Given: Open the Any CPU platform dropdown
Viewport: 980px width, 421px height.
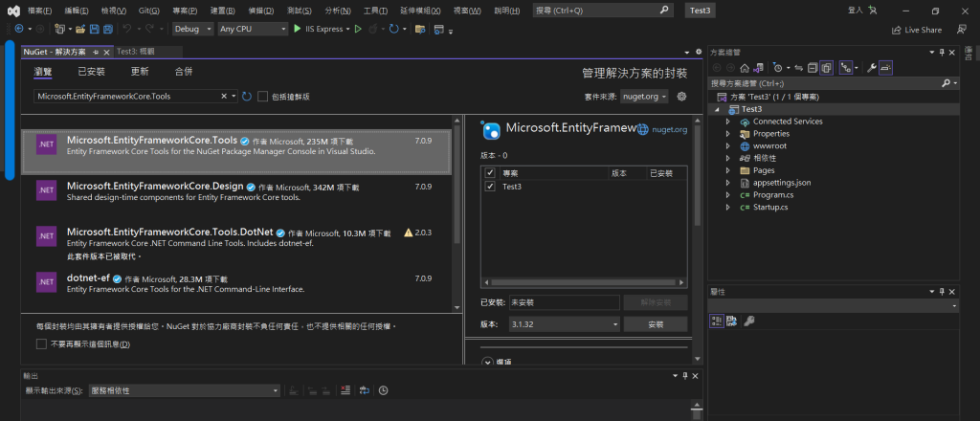Looking at the screenshot, I should tap(253, 29).
